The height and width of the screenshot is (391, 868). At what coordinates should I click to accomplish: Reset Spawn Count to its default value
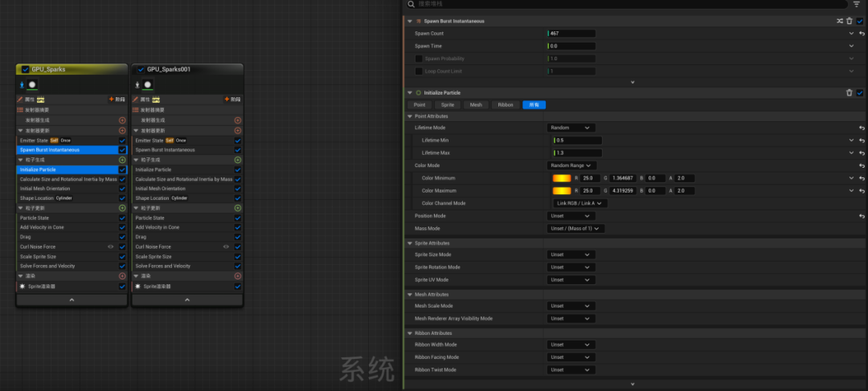click(x=862, y=34)
